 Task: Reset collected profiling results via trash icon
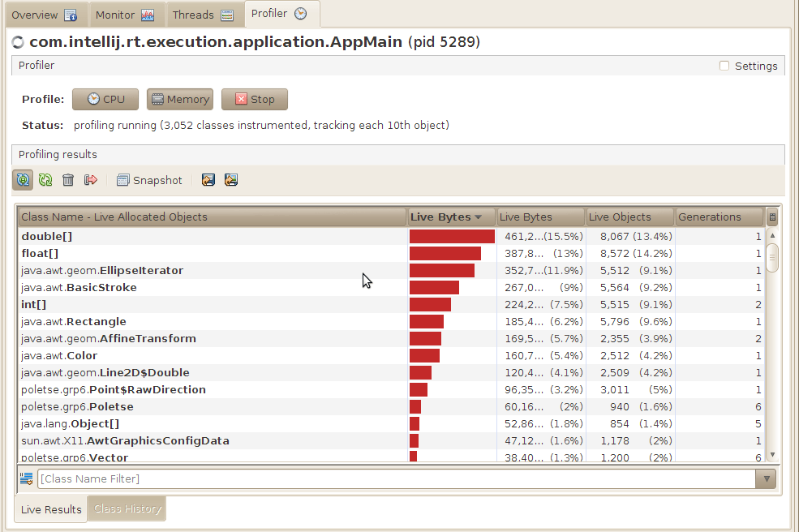(x=68, y=180)
